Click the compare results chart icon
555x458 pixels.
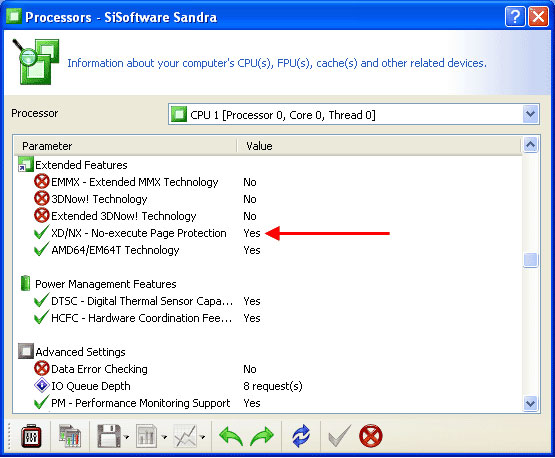coord(70,436)
